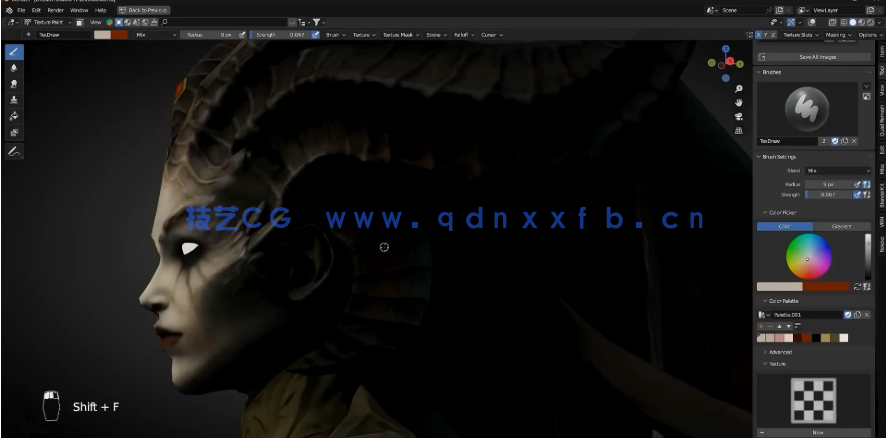Click the blue Z axis on navigation gizmo

pos(726,49)
